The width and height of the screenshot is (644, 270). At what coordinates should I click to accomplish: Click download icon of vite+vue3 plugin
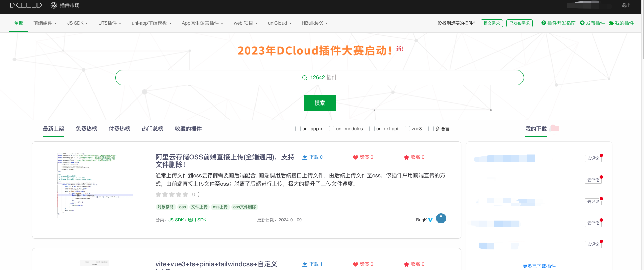point(305,264)
